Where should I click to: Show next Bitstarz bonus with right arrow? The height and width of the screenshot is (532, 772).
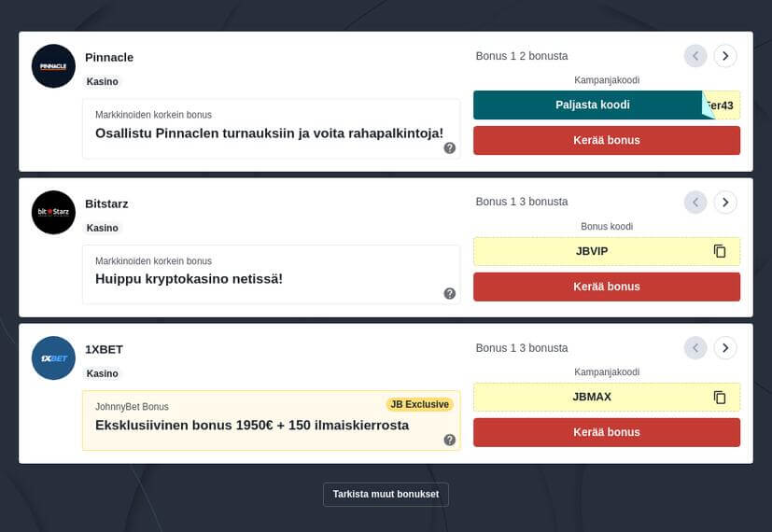click(725, 202)
